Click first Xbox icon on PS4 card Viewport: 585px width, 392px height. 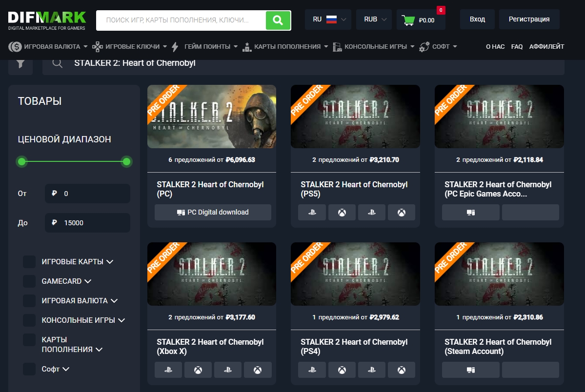click(342, 370)
